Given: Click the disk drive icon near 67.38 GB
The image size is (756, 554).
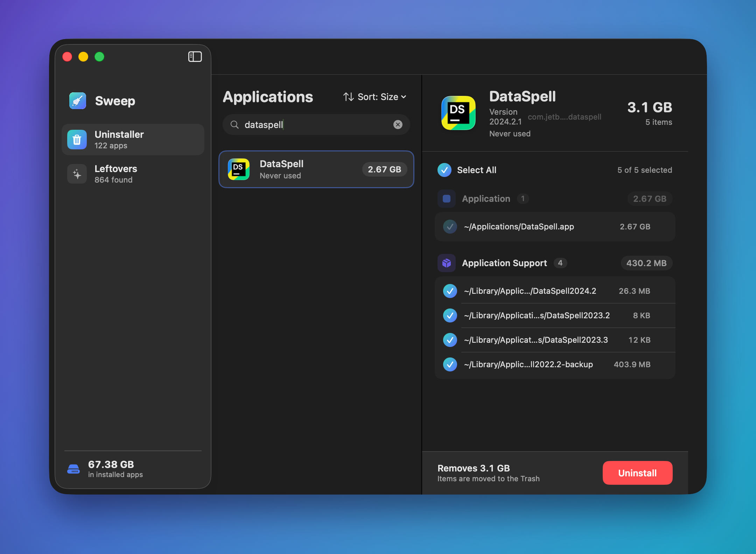Looking at the screenshot, I should tap(73, 469).
